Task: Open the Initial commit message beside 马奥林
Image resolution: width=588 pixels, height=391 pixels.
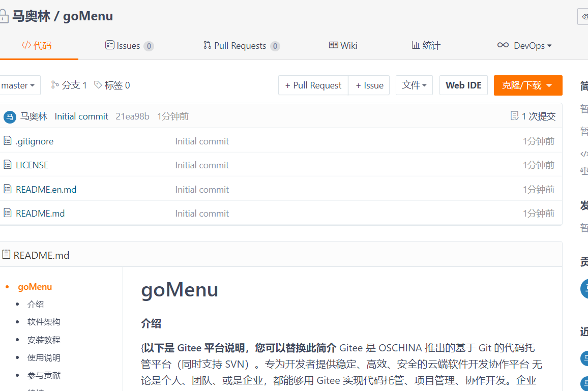Action: (81, 116)
